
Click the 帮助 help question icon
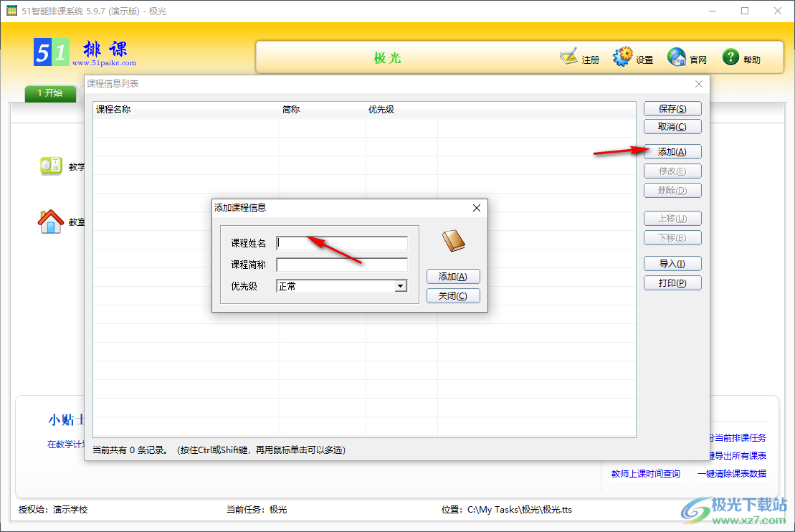(x=730, y=57)
